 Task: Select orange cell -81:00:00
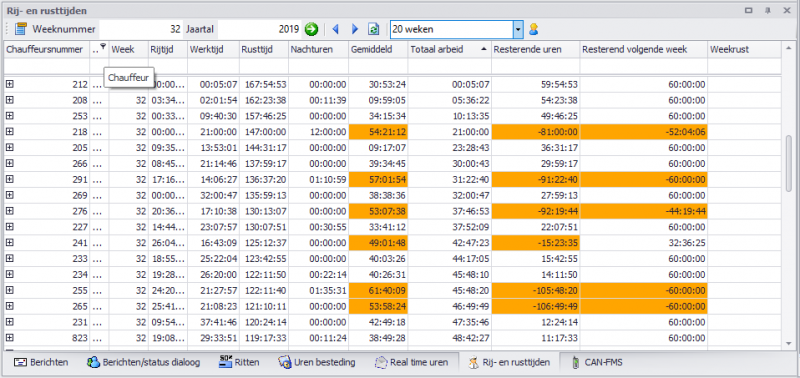point(536,132)
